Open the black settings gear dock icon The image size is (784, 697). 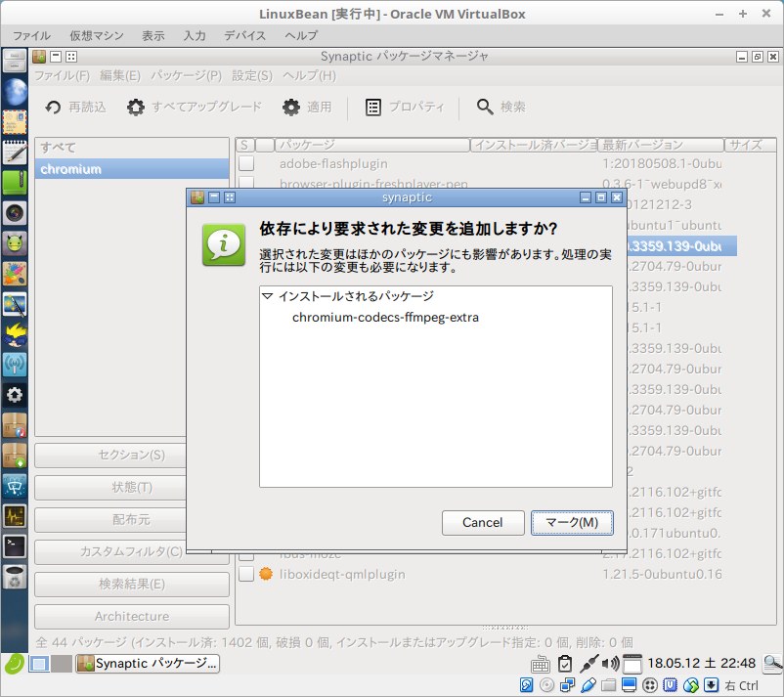[x=15, y=395]
